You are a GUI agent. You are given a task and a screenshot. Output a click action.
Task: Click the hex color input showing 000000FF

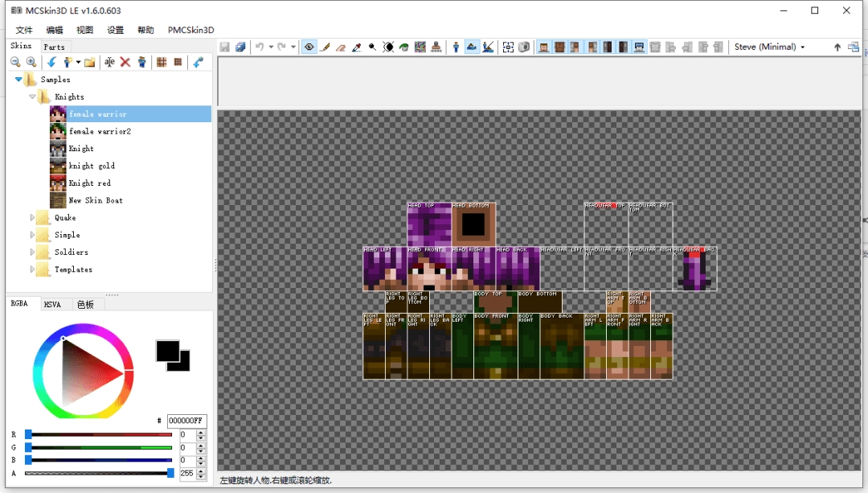[186, 421]
